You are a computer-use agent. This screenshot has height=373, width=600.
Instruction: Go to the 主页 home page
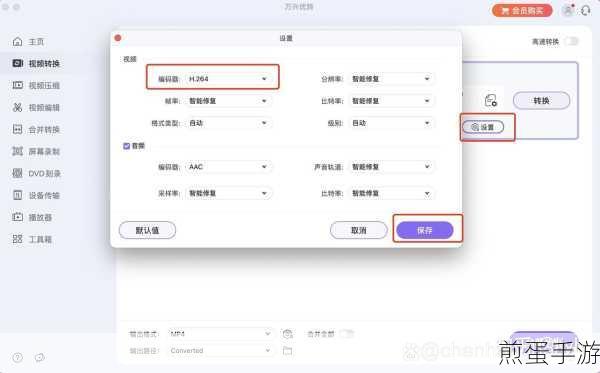coord(28,42)
